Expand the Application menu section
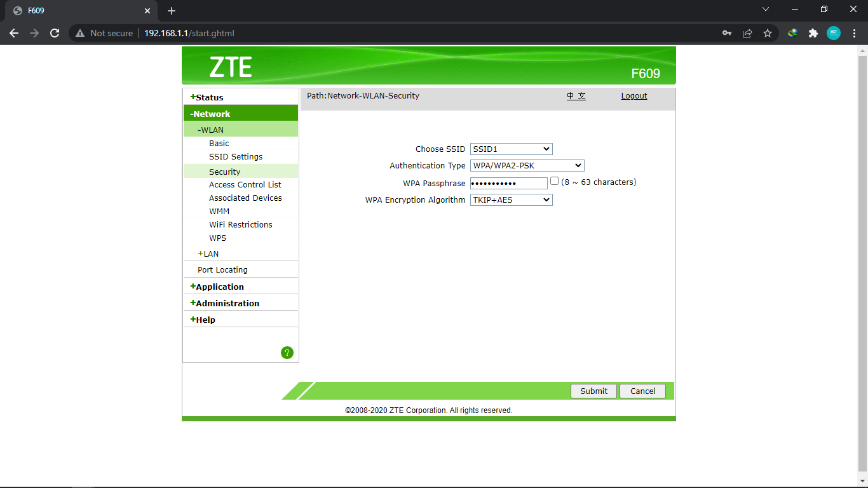Viewport: 868px width, 488px height. click(217, 287)
